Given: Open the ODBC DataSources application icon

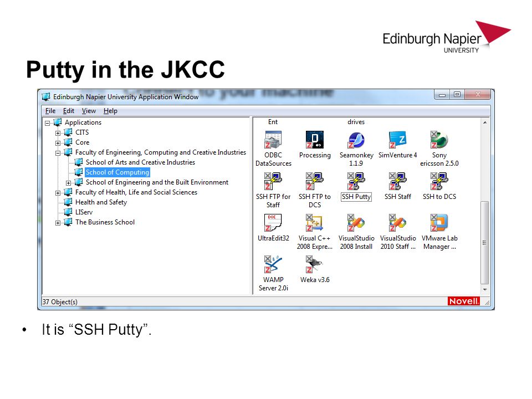Looking at the screenshot, I should coord(273,140).
